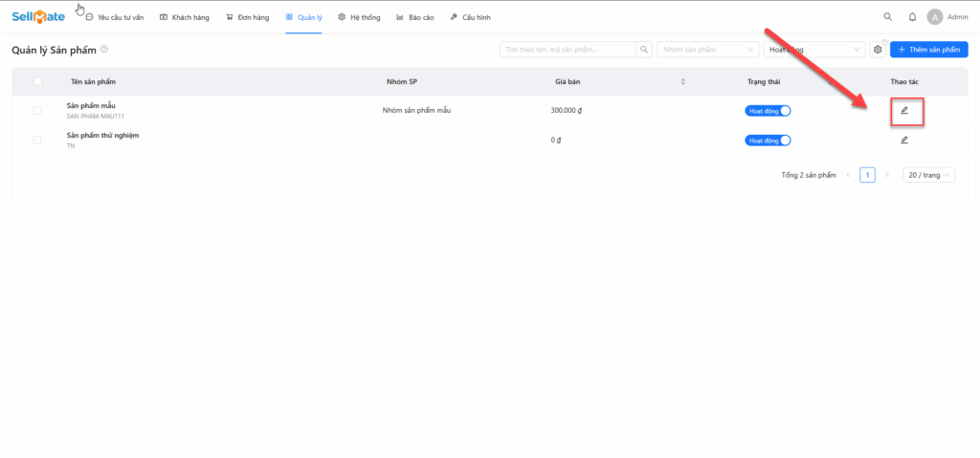Viewport: 980px width, 458px height.
Task: Select page 1 in pagination
Action: point(867,175)
